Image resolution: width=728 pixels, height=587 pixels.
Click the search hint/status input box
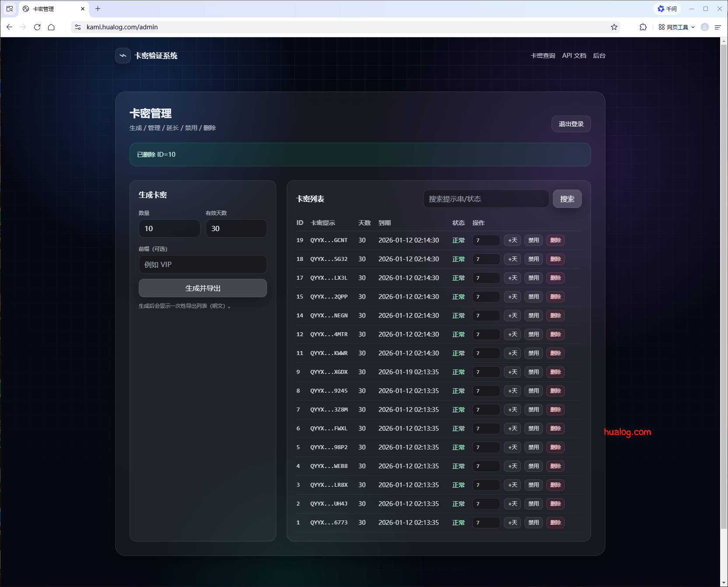point(486,199)
